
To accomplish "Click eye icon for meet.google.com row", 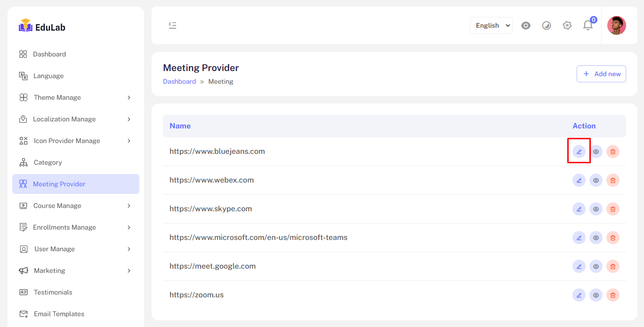I will (596, 266).
